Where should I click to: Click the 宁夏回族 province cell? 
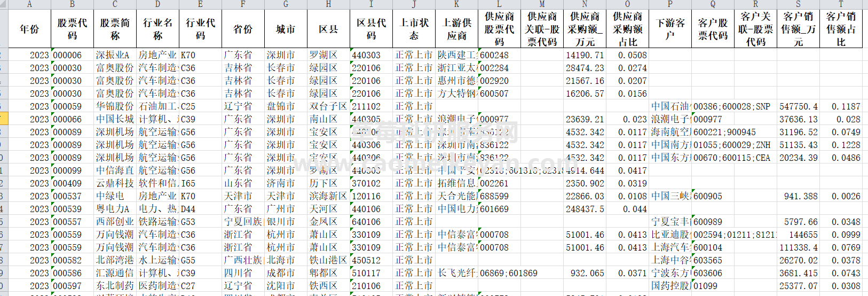click(x=243, y=222)
